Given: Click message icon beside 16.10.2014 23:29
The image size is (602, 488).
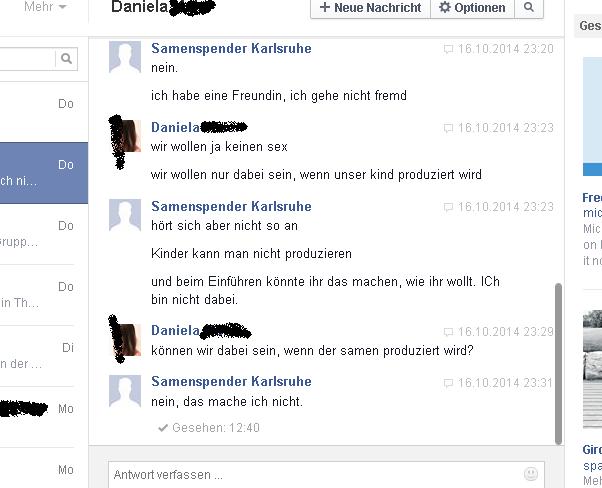Looking at the screenshot, I should (448, 332).
